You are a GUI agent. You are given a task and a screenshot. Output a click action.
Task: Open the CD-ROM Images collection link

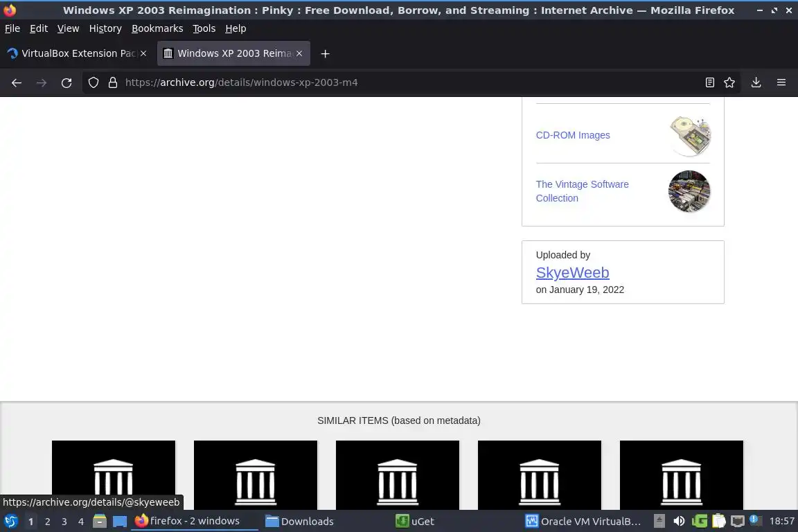point(573,135)
